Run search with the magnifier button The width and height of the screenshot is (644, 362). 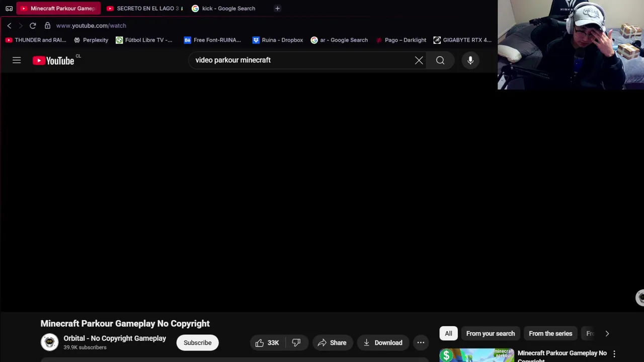click(x=440, y=60)
